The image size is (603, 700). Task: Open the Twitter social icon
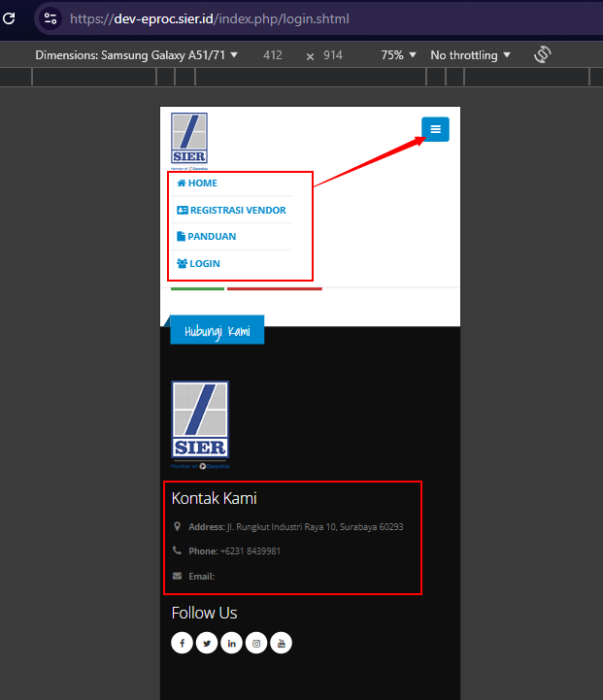coord(207,643)
